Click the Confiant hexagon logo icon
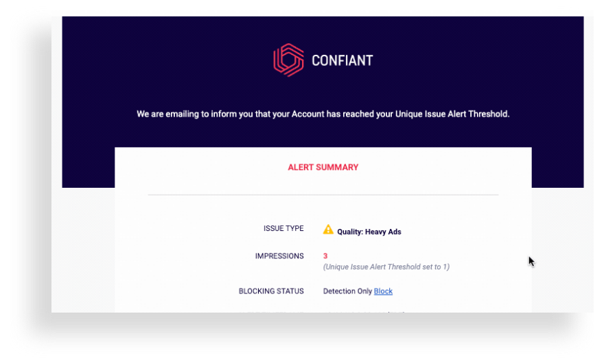Image resolution: width=604 pixels, height=364 pixels. click(288, 60)
